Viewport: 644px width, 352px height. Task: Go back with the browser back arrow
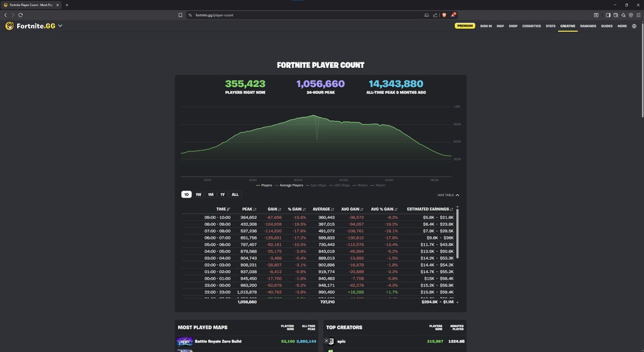(5, 15)
